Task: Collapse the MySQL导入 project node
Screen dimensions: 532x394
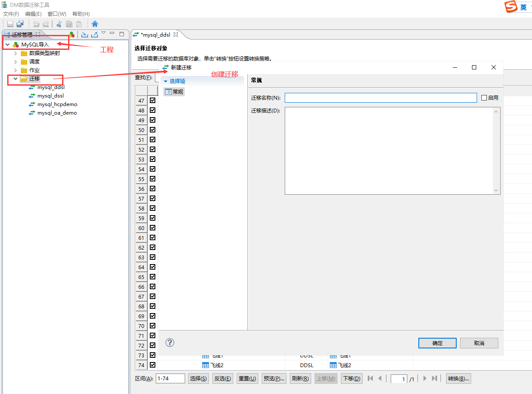Action: (7, 44)
